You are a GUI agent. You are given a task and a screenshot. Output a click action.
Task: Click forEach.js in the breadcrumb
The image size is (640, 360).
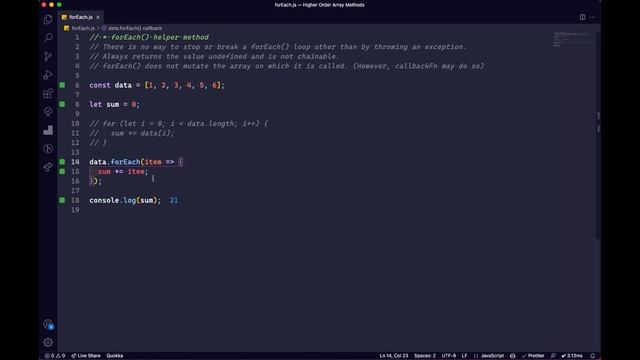coord(83,28)
